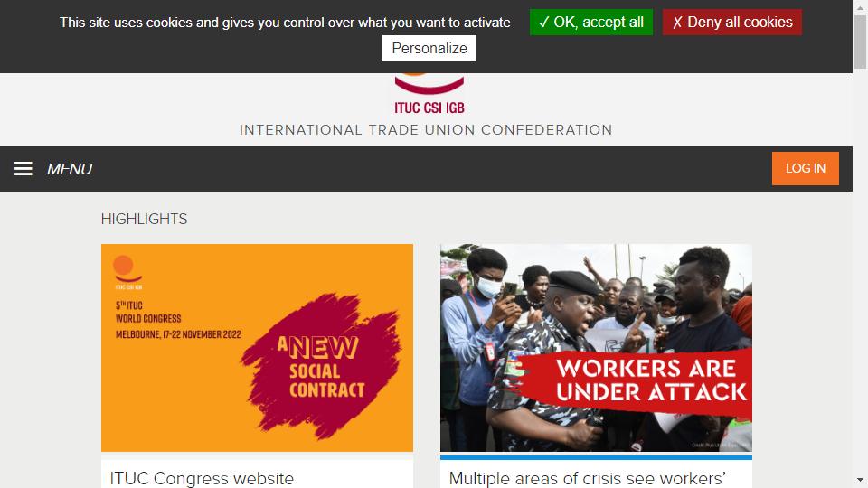Click the International Trade Union Confederation title
Viewport: 868px width, 488px height.
click(426, 130)
